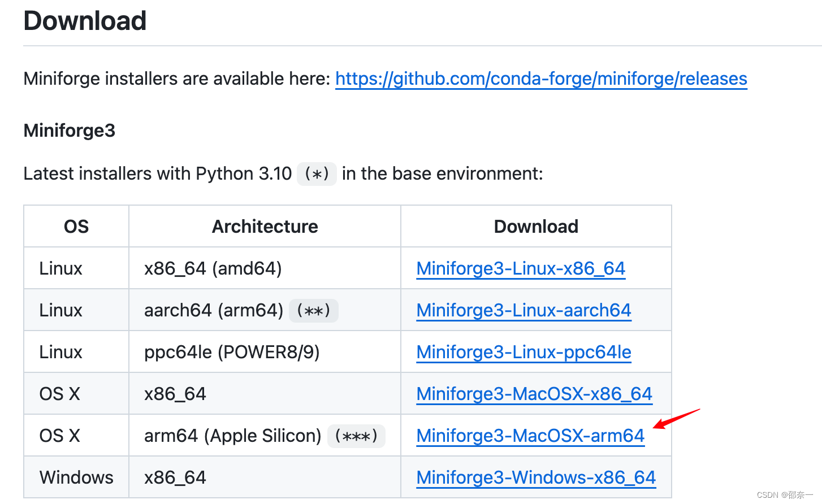This screenshot has width=822, height=504.
Task: Click the Miniforge3-MacOSX-arm64 download link
Action: (x=530, y=436)
